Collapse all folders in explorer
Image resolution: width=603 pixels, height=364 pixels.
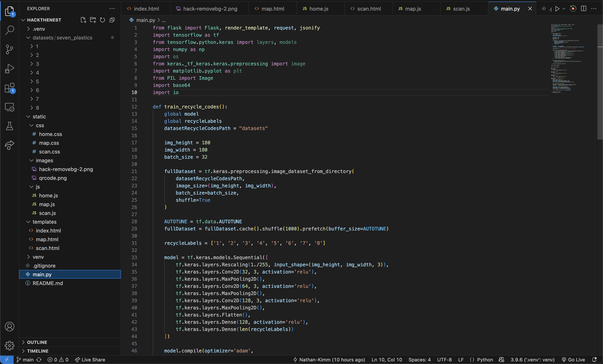point(112,20)
